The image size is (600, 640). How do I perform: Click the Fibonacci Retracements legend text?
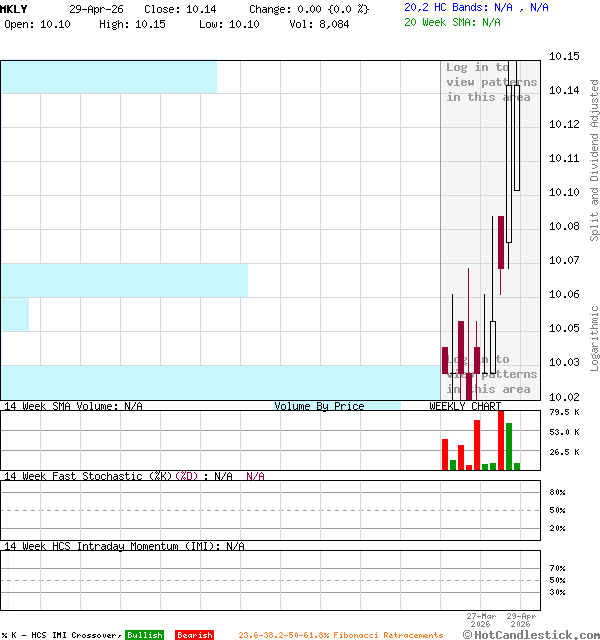[x=340, y=635]
